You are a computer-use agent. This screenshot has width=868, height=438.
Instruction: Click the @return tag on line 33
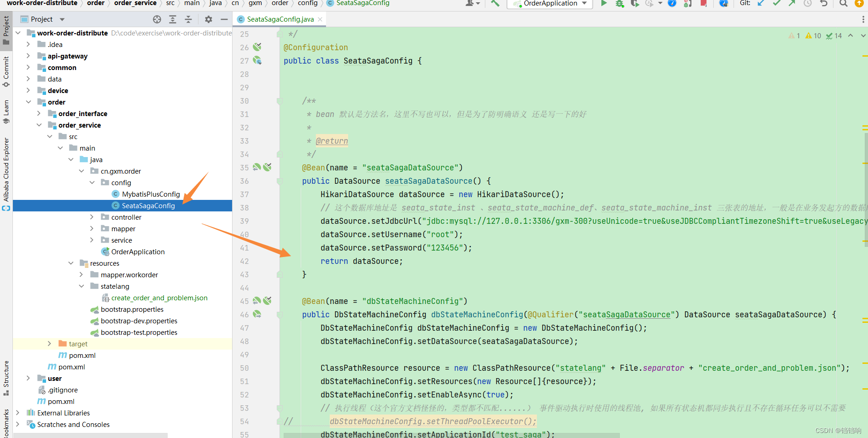(332, 140)
